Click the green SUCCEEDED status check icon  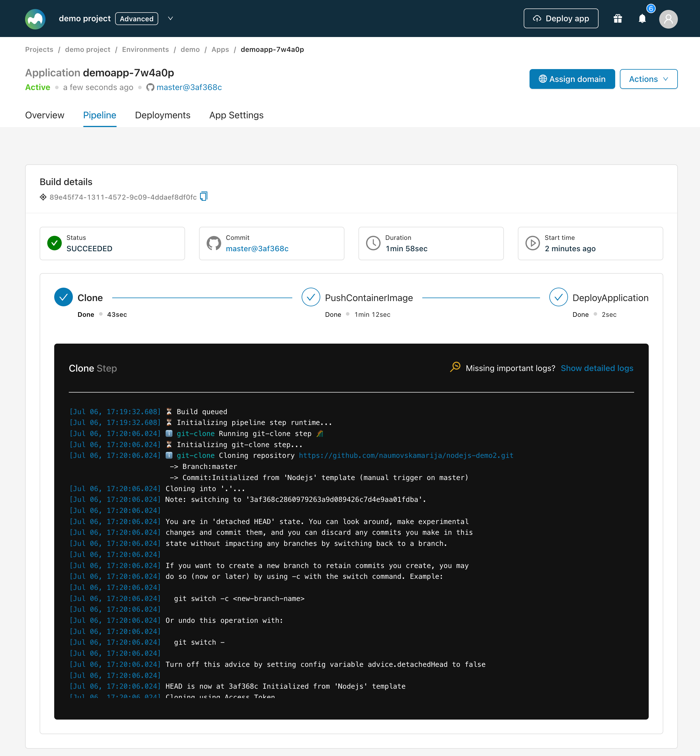[54, 243]
